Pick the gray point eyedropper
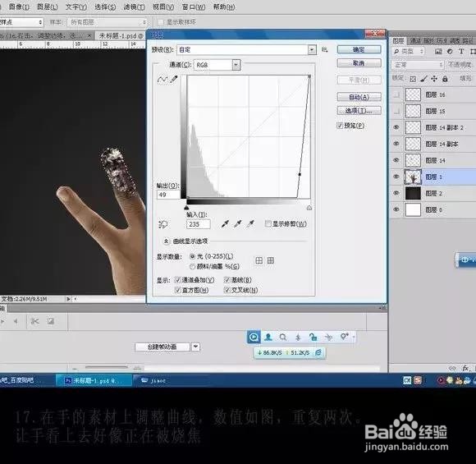Viewport: 476px width, 464px height. 238,224
